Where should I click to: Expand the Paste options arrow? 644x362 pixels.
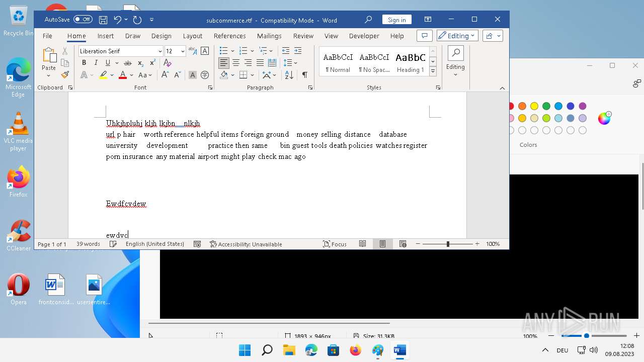49,76
